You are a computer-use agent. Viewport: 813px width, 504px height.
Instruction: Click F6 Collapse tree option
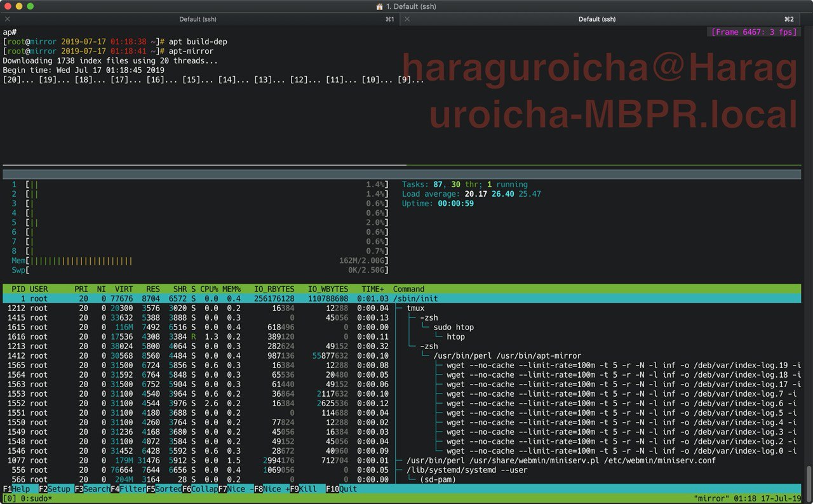(x=200, y=489)
